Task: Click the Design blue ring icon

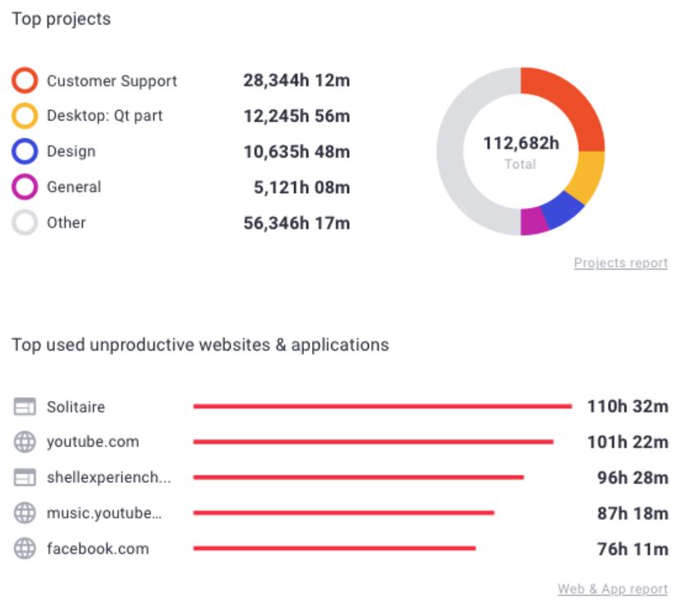Action: point(25,151)
